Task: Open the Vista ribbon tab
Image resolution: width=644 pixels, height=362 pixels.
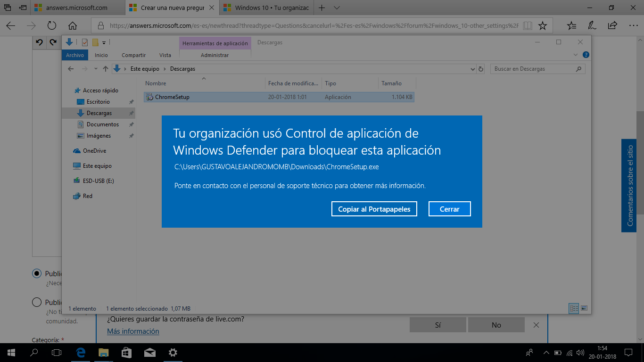Action: point(165,55)
